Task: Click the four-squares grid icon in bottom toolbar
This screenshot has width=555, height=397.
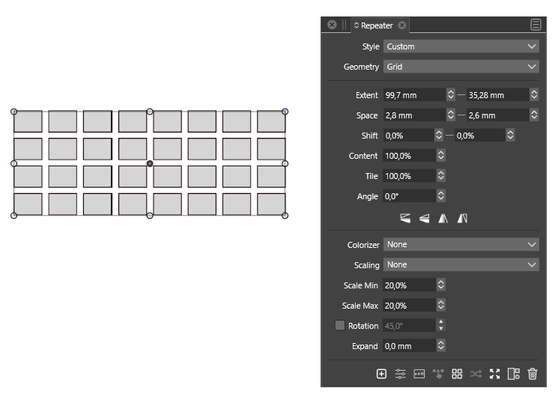Action: 457,374
